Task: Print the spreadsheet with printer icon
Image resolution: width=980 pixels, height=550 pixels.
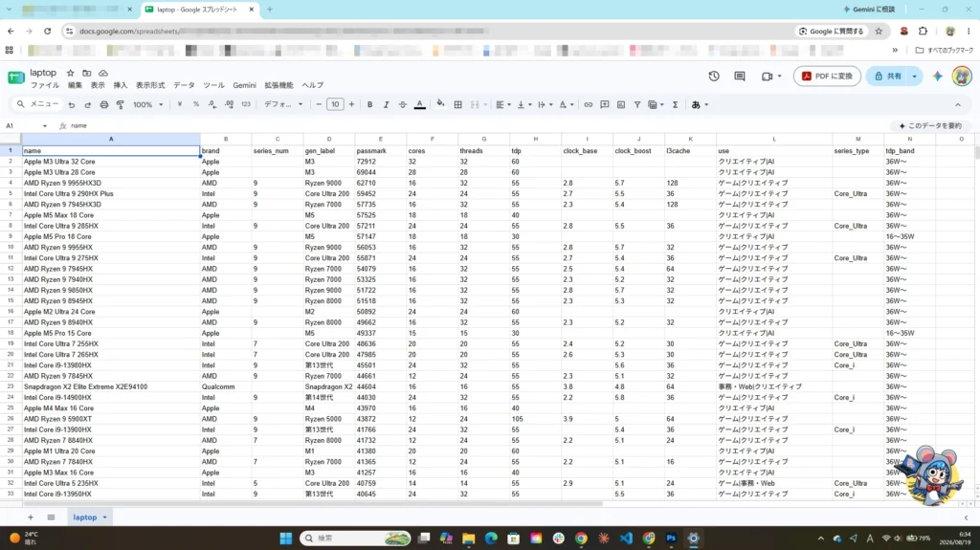Action: pyautogui.click(x=103, y=105)
